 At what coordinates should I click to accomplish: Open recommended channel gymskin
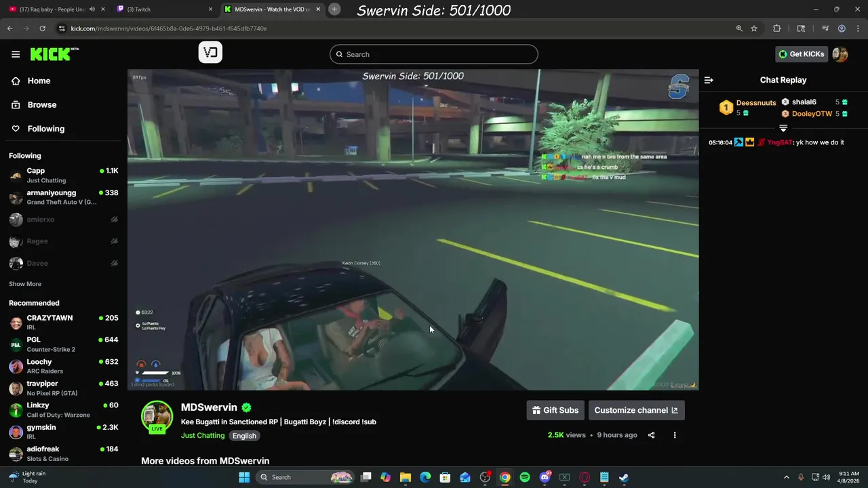[64, 432]
